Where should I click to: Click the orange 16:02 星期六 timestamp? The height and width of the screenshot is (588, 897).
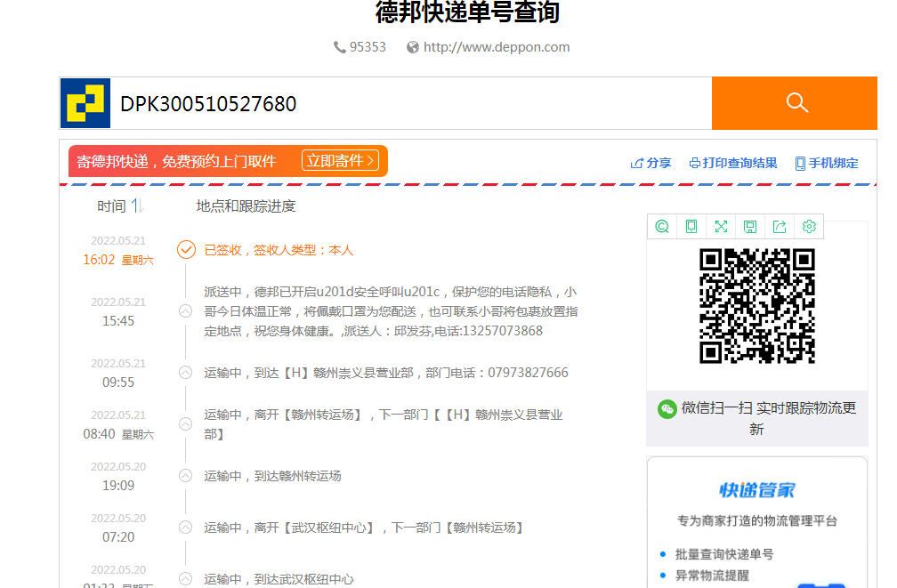(x=118, y=260)
